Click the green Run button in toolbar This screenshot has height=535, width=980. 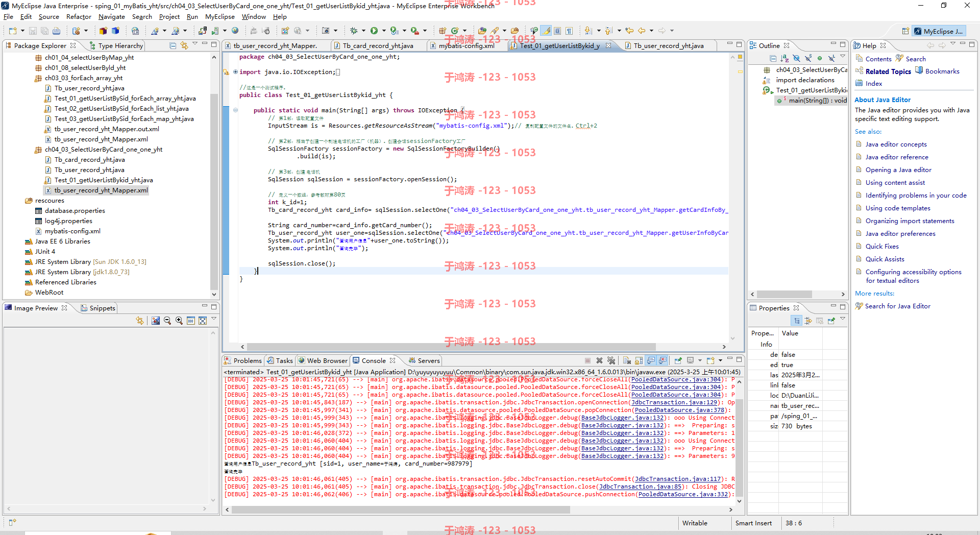374,31
